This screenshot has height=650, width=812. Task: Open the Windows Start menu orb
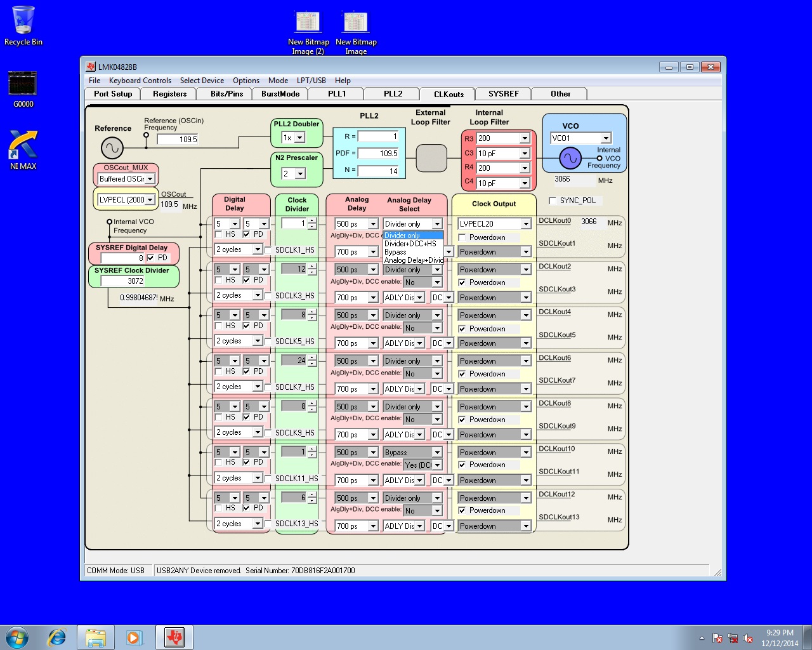point(17,637)
